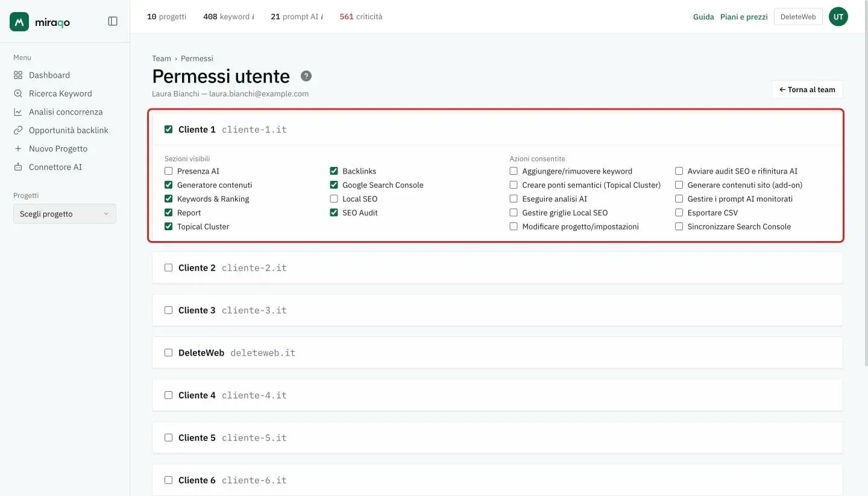Screen dimensions: 868x496
Task: Open the help question mark beside Permessi utente
Action: [306, 76]
